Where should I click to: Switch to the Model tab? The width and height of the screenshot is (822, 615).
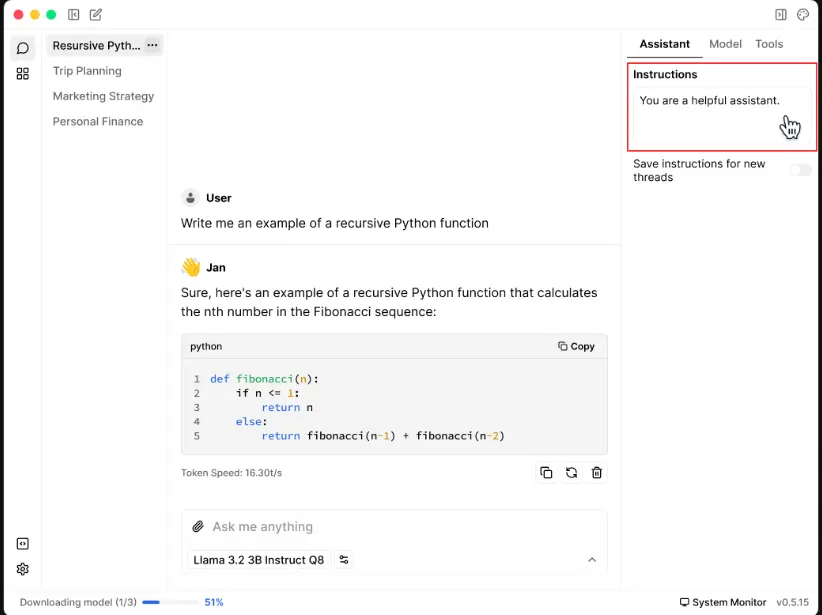[725, 44]
